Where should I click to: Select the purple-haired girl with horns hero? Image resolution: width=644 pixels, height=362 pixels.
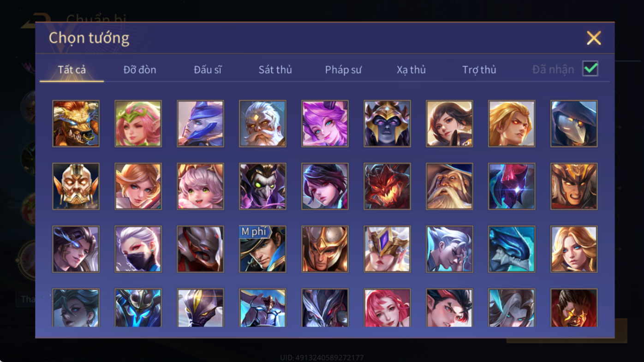pyautogui.click(x=325, y=124)
